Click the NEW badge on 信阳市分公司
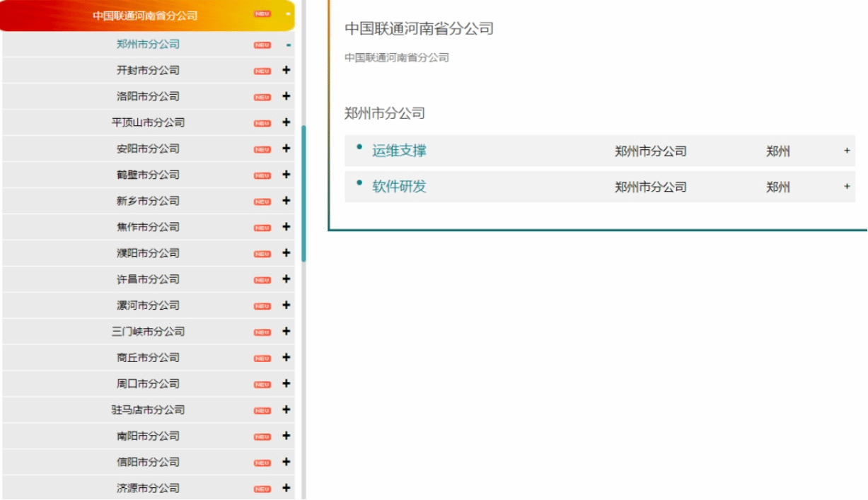This screenshot has width=868, height=500. (x=262, y=464)
